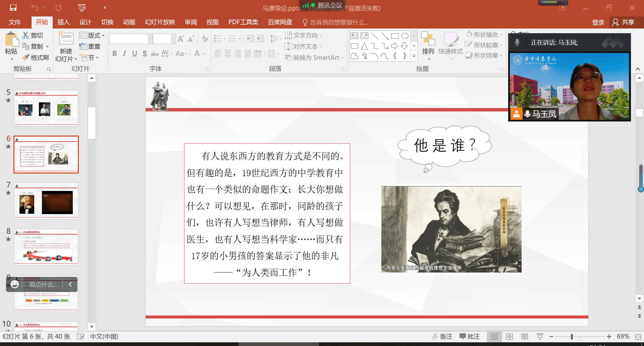Viewport: 644px width, 346px height.
Task: Click the Copy (复制) button
Action: tap(36, 46)
